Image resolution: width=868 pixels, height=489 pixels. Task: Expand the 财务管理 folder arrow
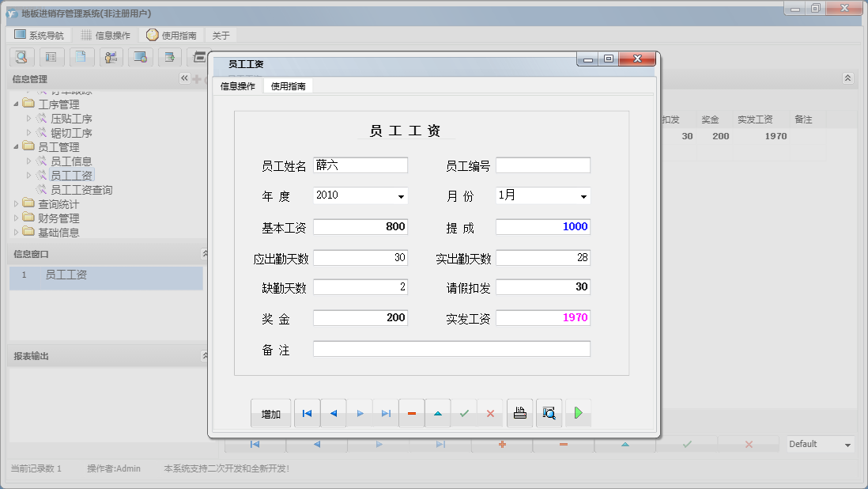[x=16, y=218]
